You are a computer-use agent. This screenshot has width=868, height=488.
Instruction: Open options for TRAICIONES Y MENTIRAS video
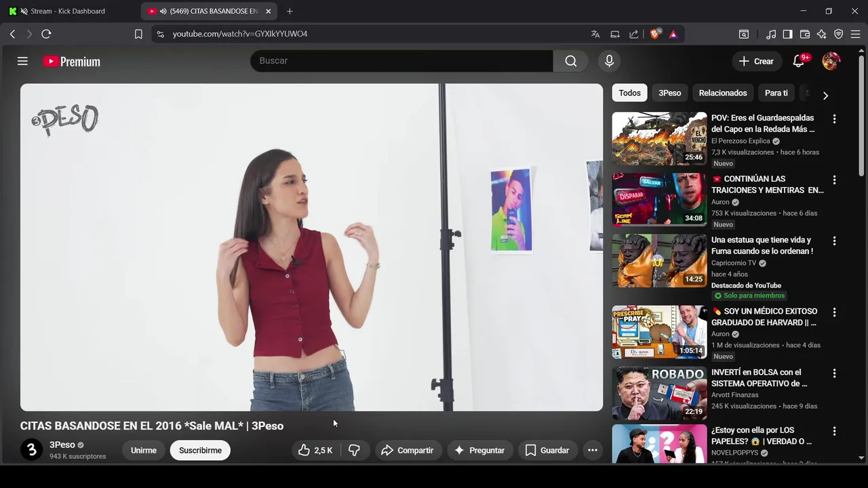[x=834, y=180]
